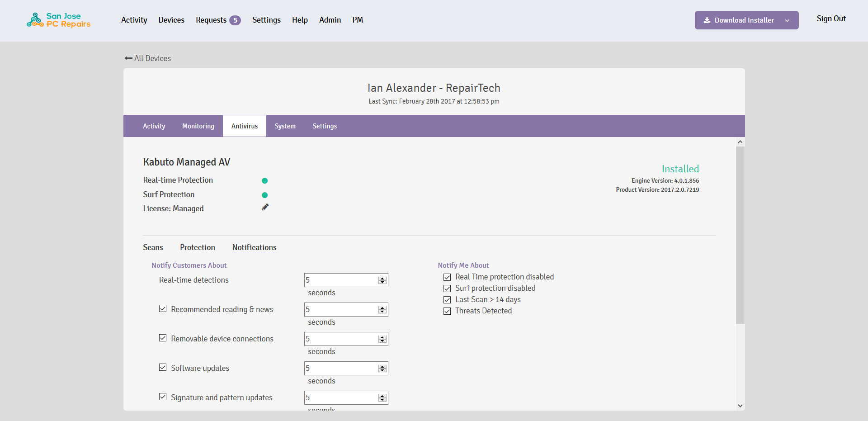
Task: Click Real-time detections seconds input field
Action: (x=346, y=280)
